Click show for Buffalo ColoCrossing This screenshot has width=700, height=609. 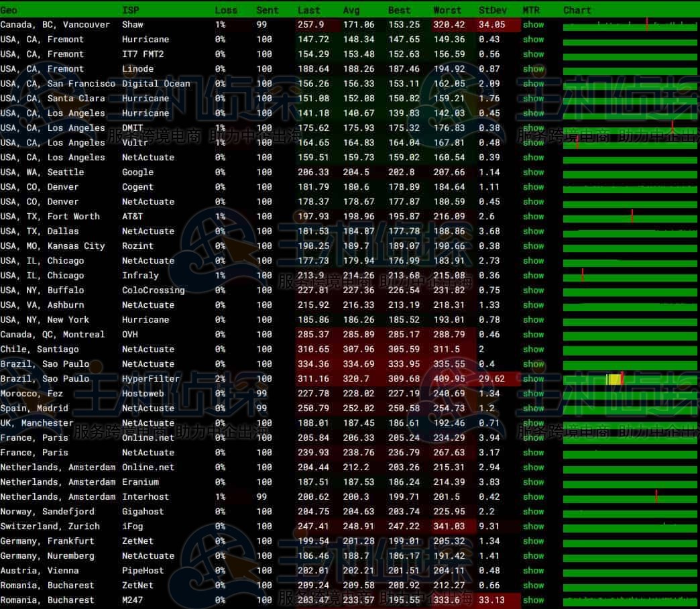(533, 290)
